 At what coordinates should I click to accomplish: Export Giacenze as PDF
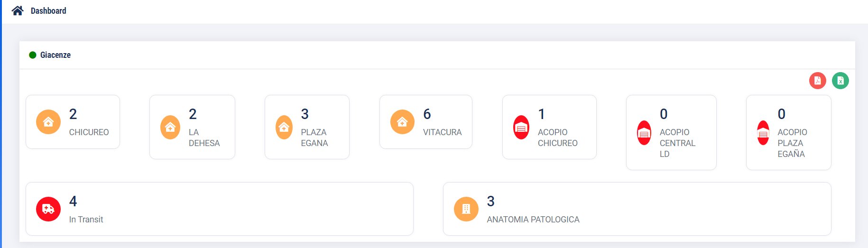(x=817, y=81)
